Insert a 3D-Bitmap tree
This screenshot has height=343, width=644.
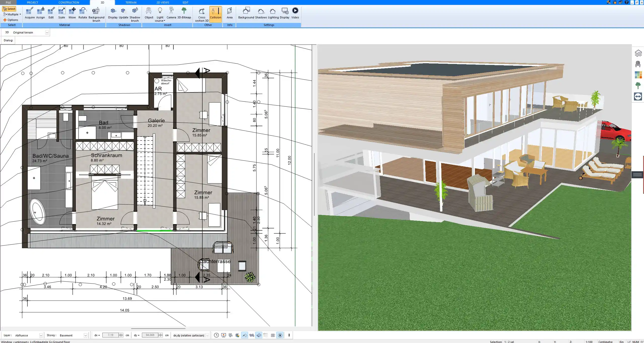[184, 13]
